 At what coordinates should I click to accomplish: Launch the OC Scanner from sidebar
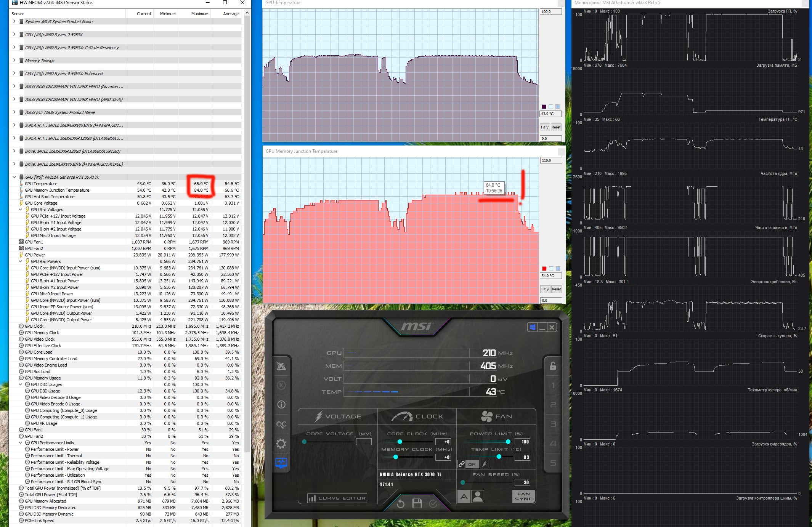coord(281,424)
